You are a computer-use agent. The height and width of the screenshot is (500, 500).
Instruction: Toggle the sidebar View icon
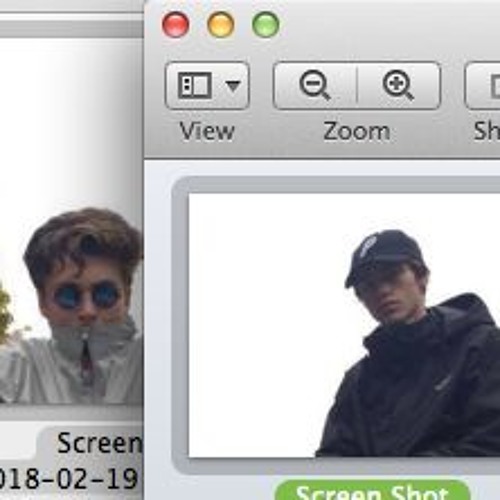[195, 85]
